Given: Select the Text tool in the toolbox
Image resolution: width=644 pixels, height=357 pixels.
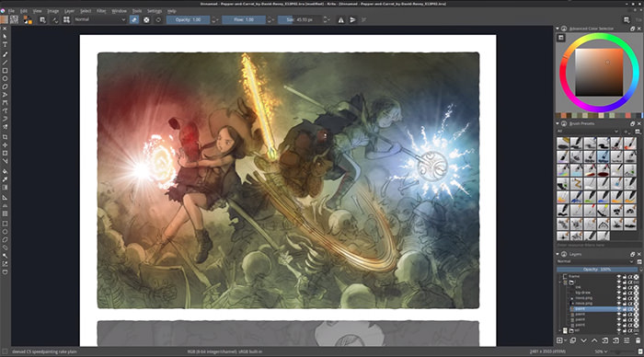Looking at the screenshot, I should [x=5, y=44].
